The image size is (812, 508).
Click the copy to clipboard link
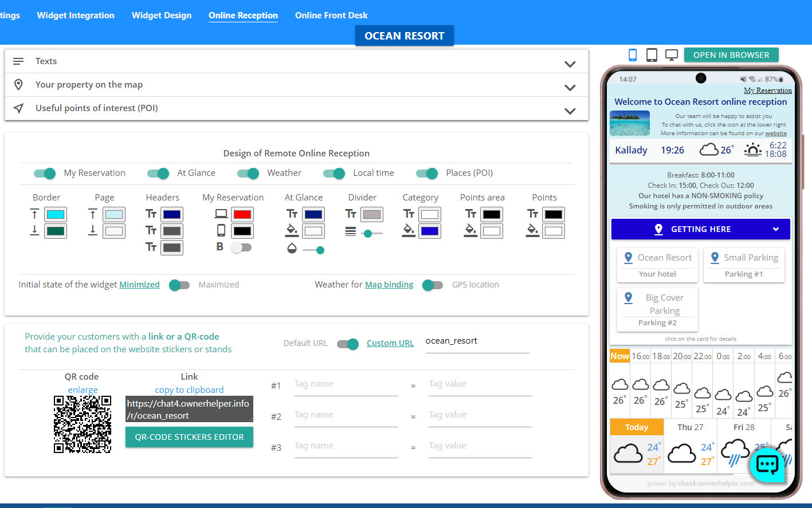(x=189, y=390)
